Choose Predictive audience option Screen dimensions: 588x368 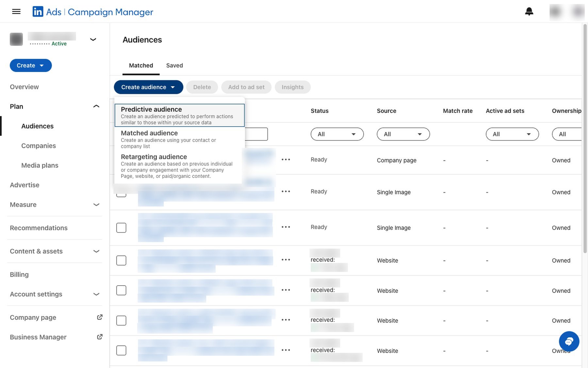click(180, 115)
